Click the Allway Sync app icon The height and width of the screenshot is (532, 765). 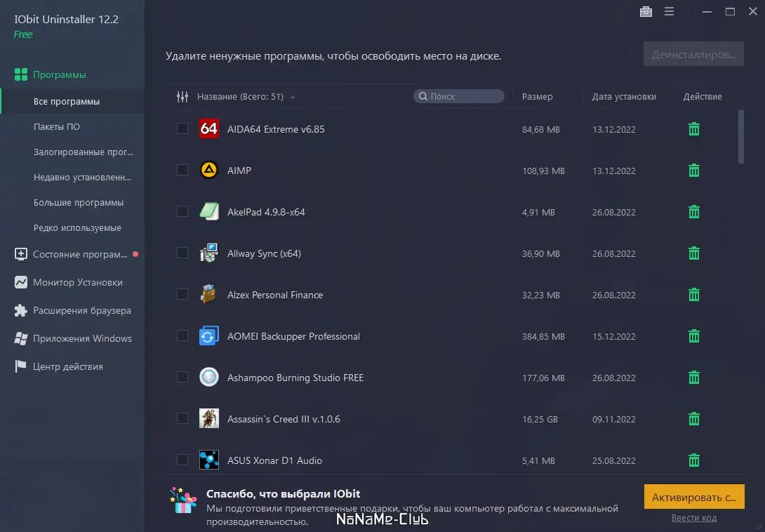coord(209,253)
